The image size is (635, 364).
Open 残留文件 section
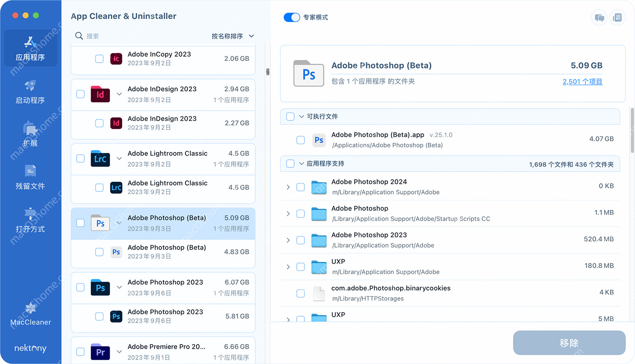[x=30, y=177]
